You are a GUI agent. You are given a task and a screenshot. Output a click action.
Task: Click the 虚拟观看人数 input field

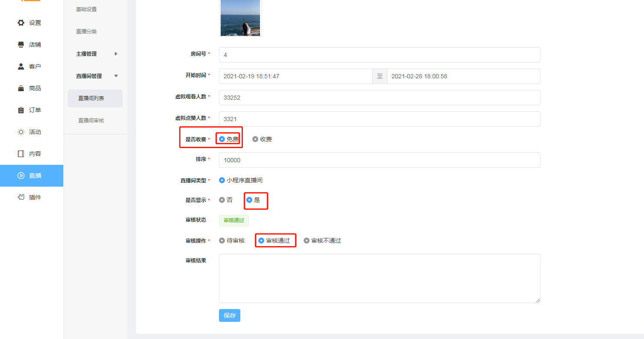[380, 98]
